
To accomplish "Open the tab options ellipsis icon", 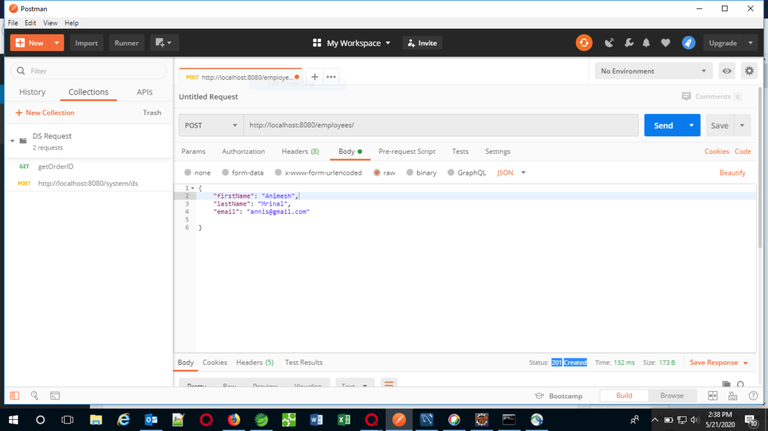I will [x=331, y=77].
